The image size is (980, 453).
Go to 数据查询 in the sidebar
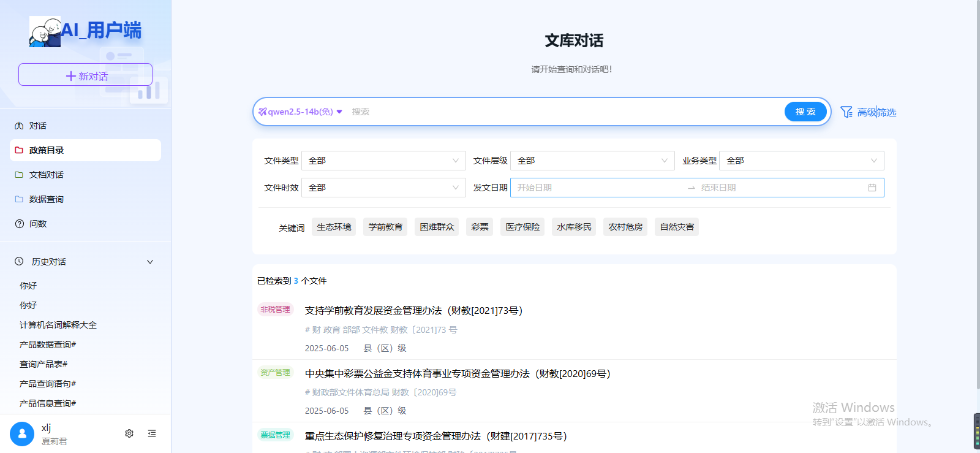(x=47, y=199)
